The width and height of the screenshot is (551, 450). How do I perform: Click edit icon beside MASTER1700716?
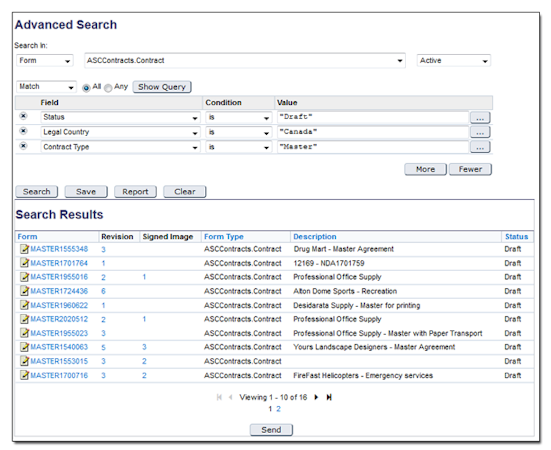click(24, 375)
